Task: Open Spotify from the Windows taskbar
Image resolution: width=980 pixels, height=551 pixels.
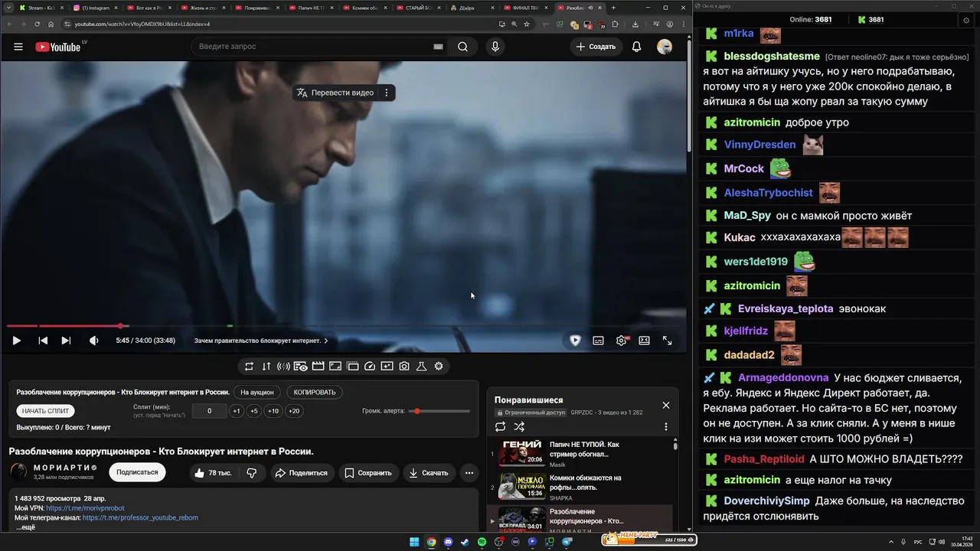Action: tap(482, 542)
